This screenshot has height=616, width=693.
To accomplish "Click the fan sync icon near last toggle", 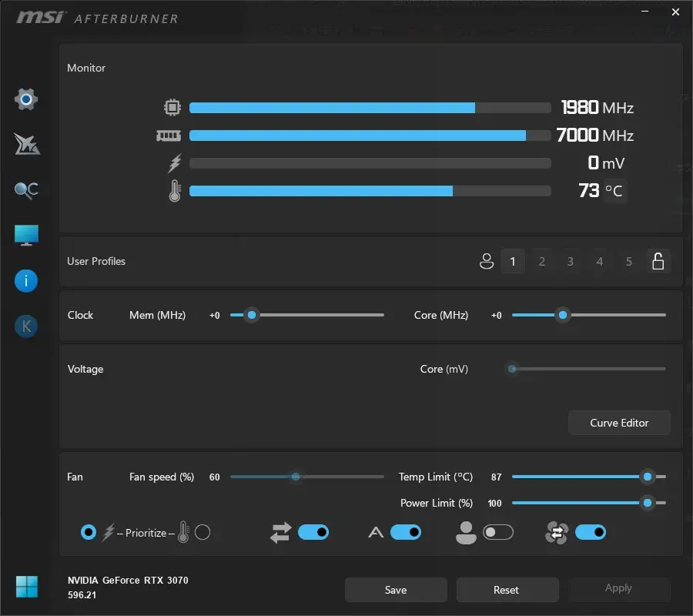I will click(557, 533).
